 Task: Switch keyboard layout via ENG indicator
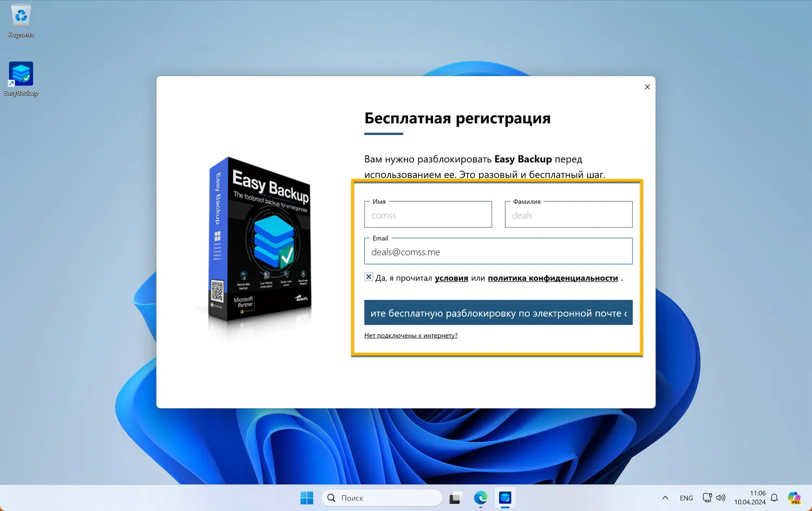[x=686, y=497]
